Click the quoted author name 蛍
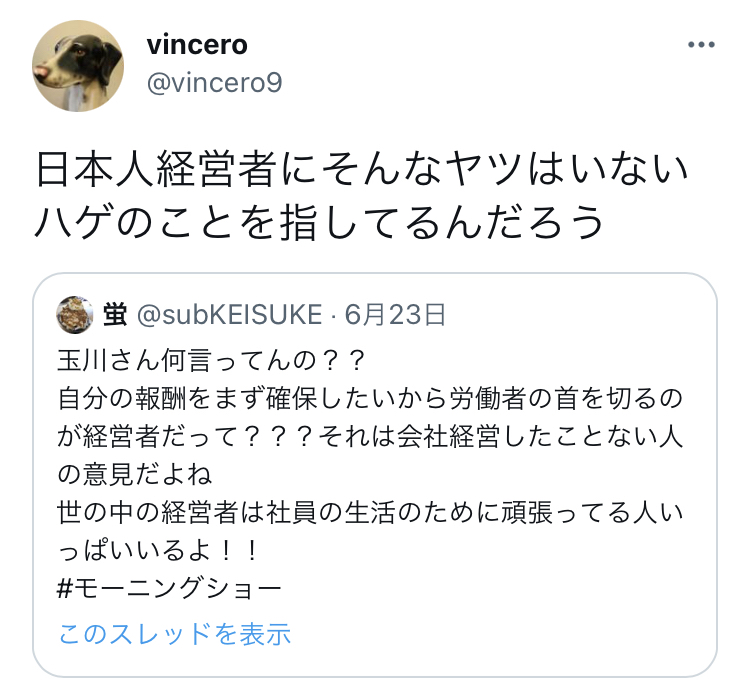 coord(115,314)
